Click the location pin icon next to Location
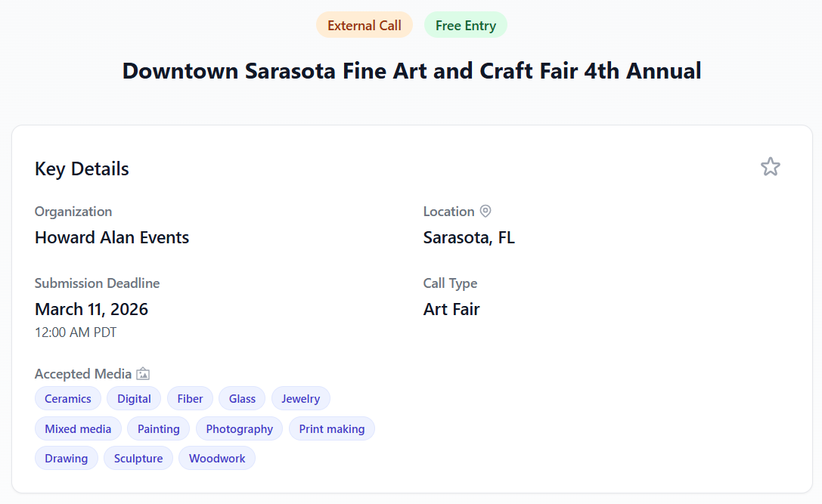Viewport: 822px width, 504px height. (485, 211)
